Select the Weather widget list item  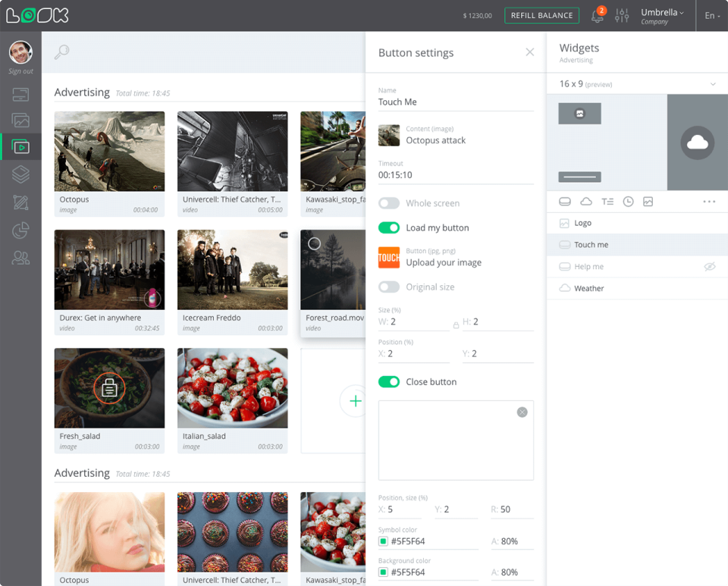[x=637, y=288]
